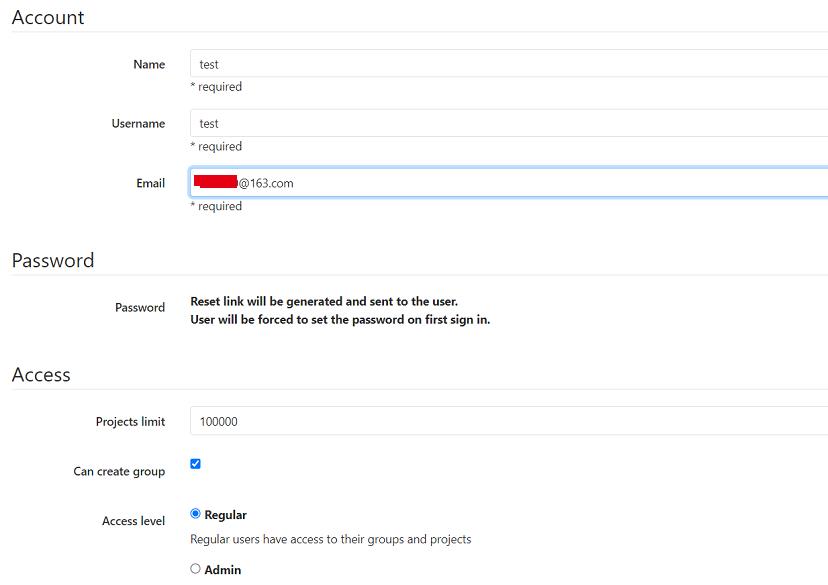Click the Username field label
828x585 pixels.
pos(138,123)
